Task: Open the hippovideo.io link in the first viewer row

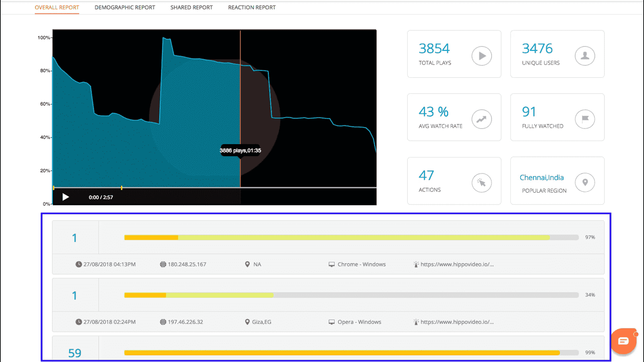Action: click(457, 264)
